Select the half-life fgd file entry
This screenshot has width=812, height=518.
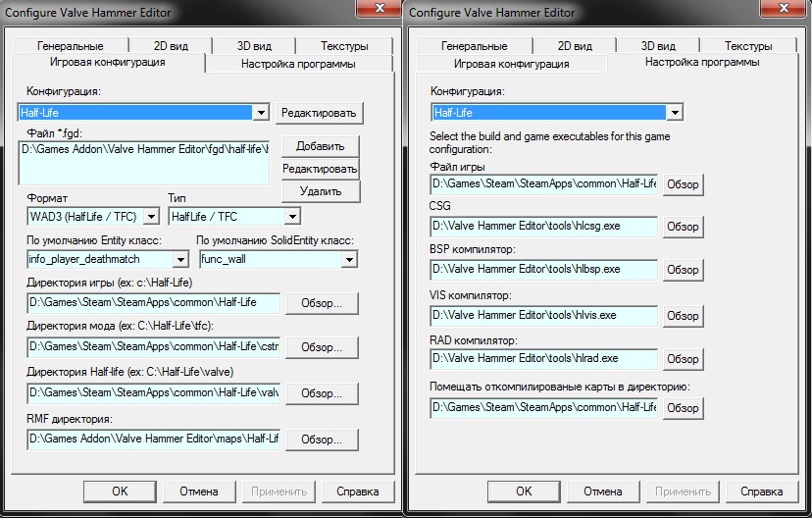(144, 149)
